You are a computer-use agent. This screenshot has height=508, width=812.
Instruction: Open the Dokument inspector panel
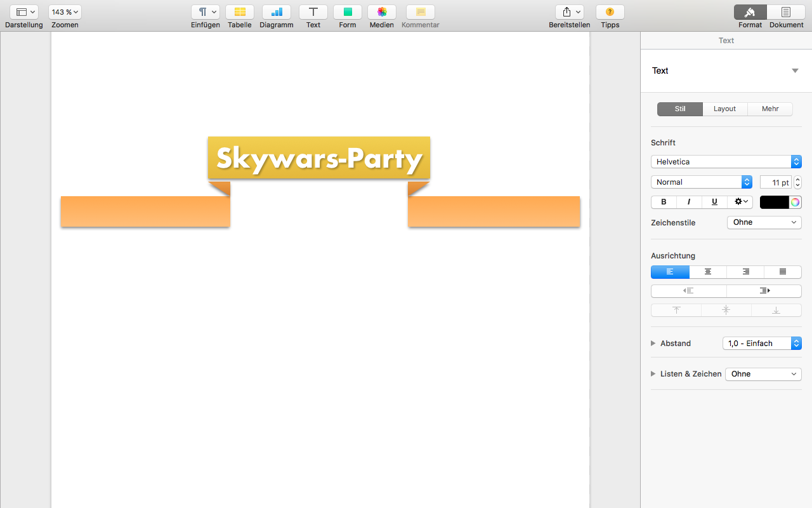(786, 12)
